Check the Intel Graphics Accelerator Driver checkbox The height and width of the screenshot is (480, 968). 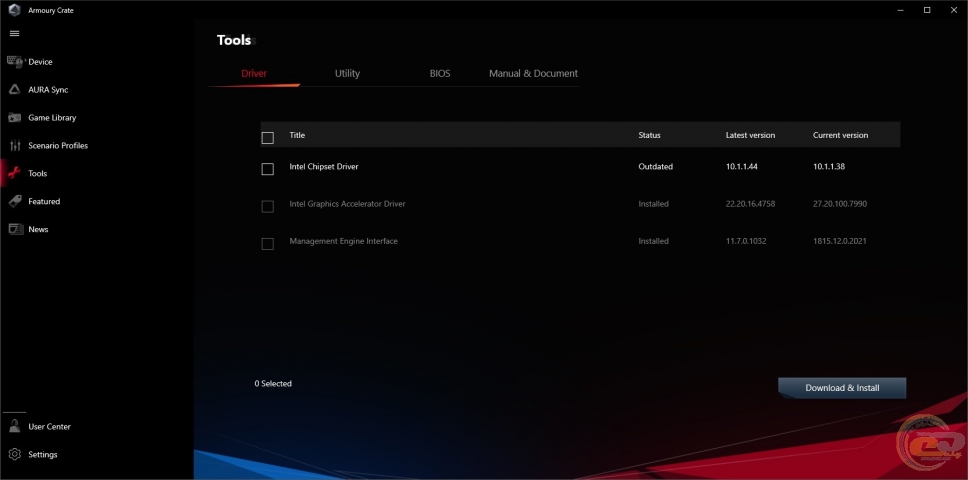[x=267, y=207]
